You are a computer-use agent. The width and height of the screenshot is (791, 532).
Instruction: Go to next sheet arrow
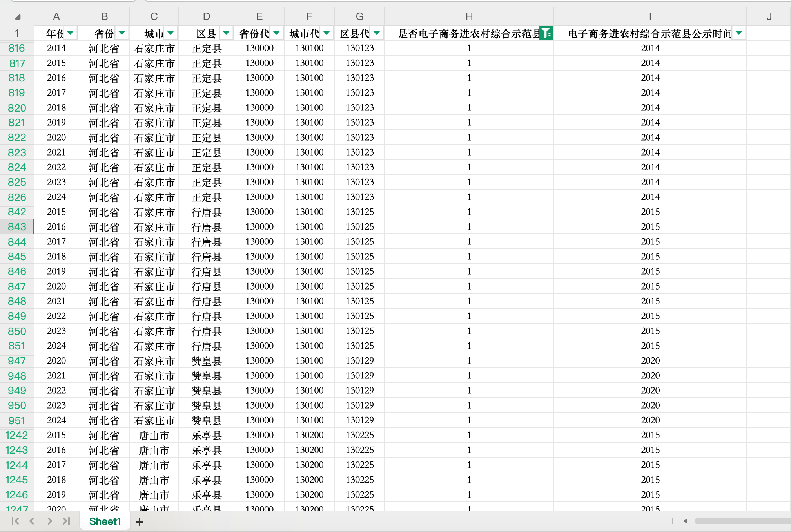click(49, 521)
